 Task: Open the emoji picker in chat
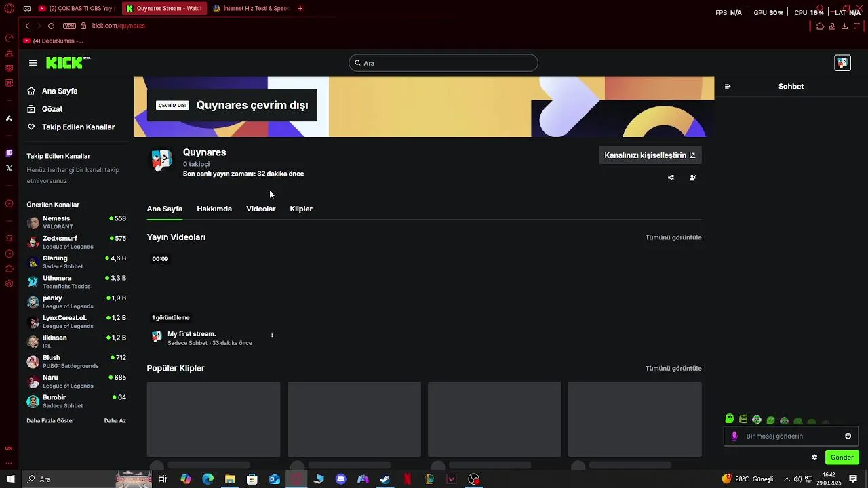click(x=848, y=436)
